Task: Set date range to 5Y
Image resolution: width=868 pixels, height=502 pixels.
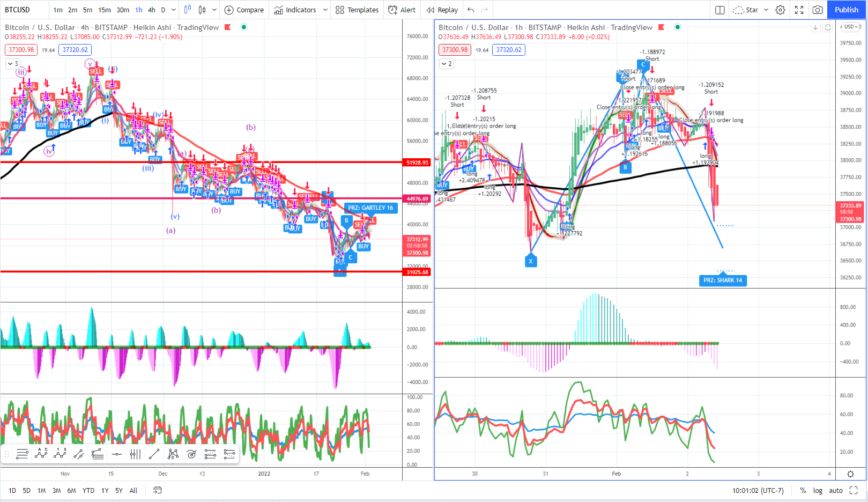Action: (x=119, y=490)
